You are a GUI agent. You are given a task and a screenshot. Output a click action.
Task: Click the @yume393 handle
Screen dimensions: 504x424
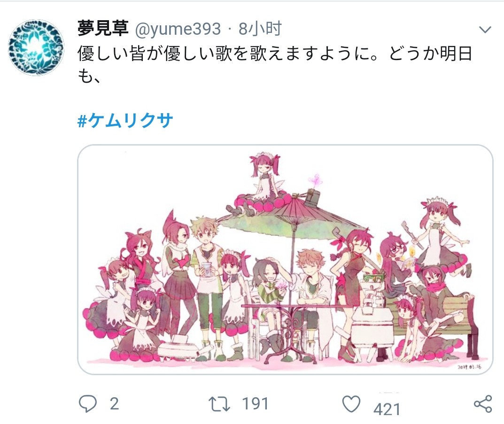click(x=178, y=29)
